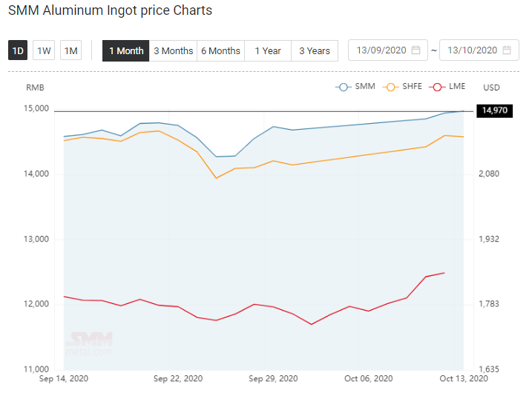Click the Sep 22, 2020 axis label
The height and width of the screenshot is (396, 532).
click(178, 378)
